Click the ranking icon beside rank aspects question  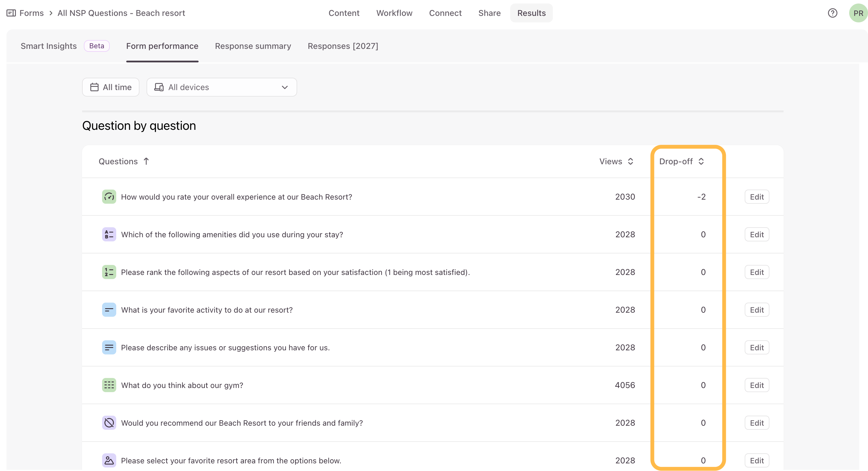pyautogui.click(x=109, y=272)
